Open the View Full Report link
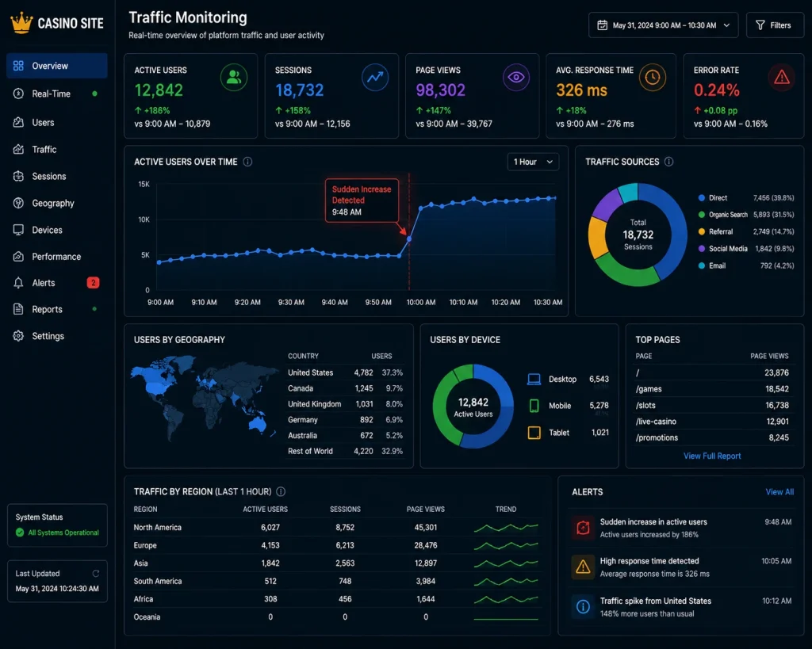The image size is (812, 649). click(711, 456)
